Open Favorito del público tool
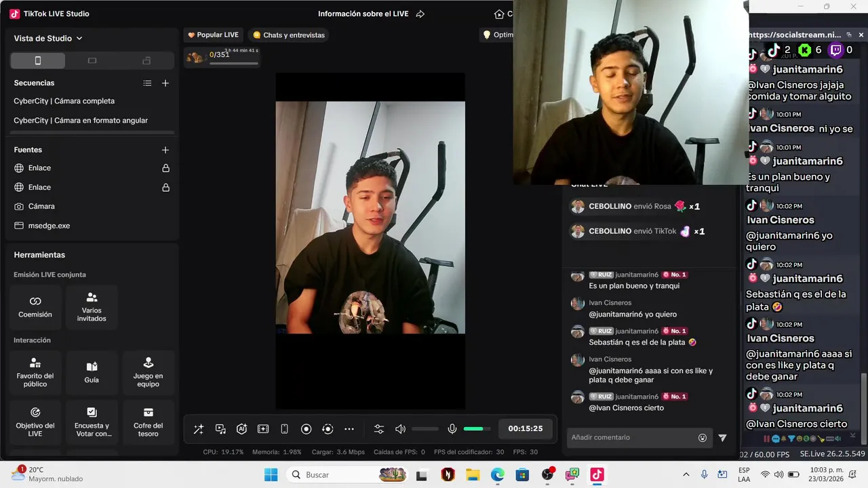Image resolution: width=868 pixels, height=488 pixels. pos(35,372)
